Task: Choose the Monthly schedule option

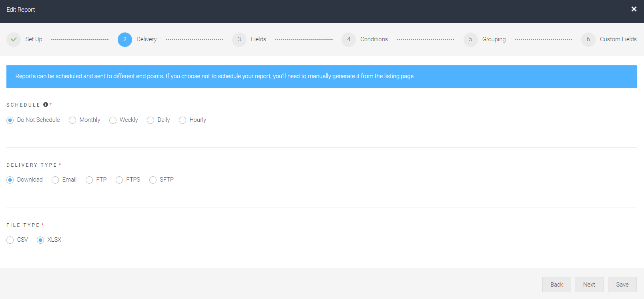Action: 72,120
